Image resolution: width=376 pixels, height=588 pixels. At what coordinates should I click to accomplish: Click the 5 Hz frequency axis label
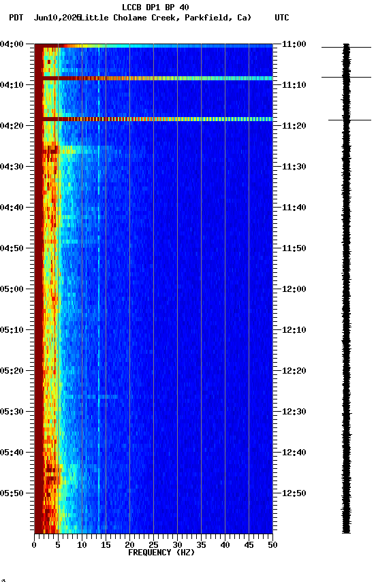tap(58, 545)
